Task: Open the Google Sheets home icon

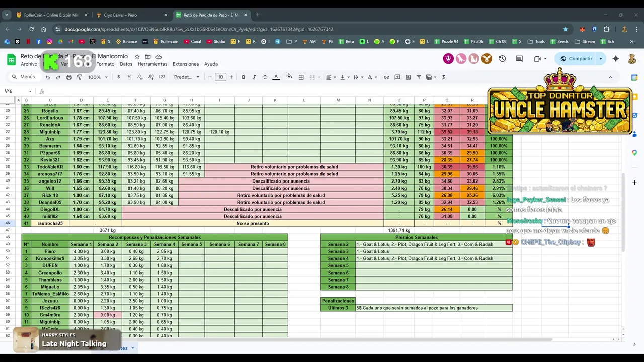Action: point(11,60)
